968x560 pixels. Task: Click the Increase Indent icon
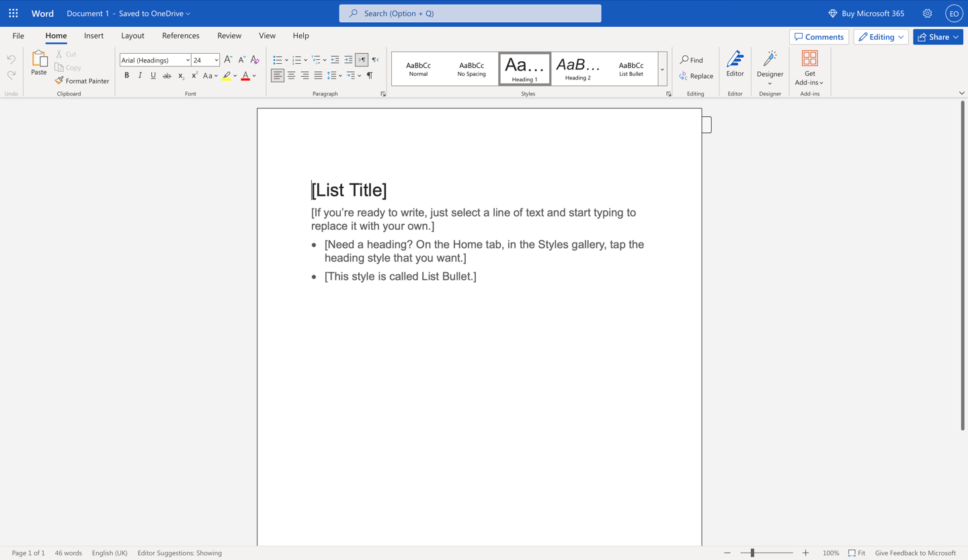click(348, 60)
